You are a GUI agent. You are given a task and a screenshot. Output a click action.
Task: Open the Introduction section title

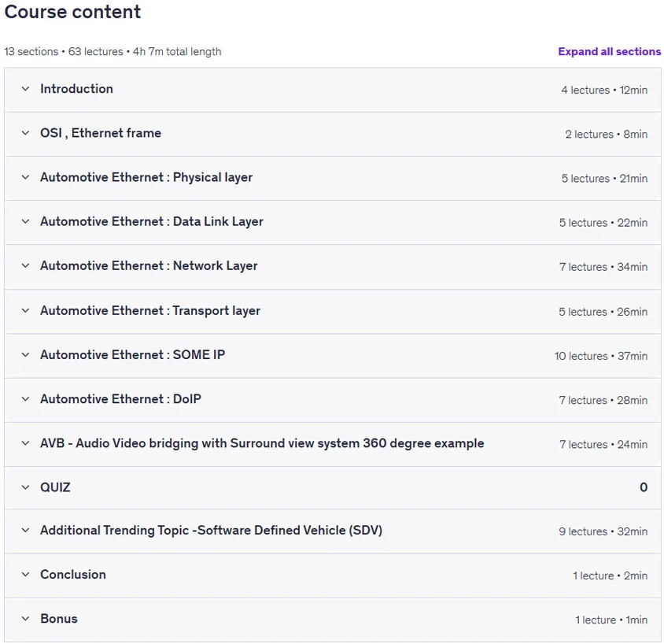[76, 88]
